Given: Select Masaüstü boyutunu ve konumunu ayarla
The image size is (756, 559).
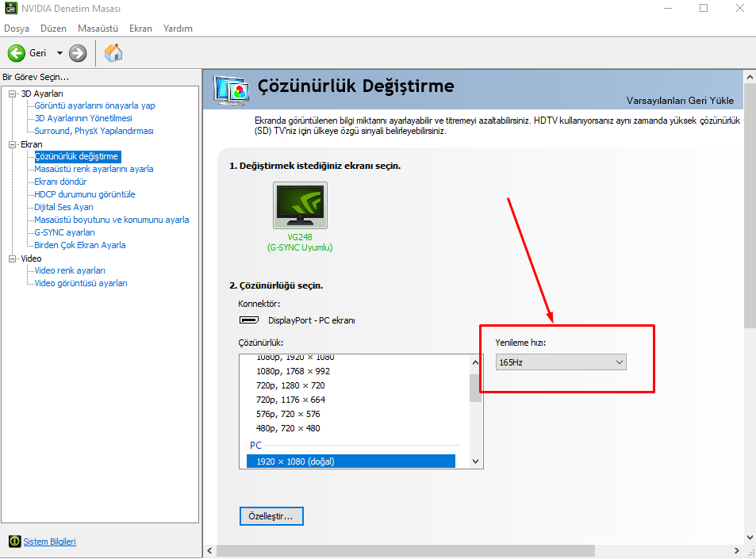Looking at the screenshot, I should pyautogui.click(x=112, y=220).
